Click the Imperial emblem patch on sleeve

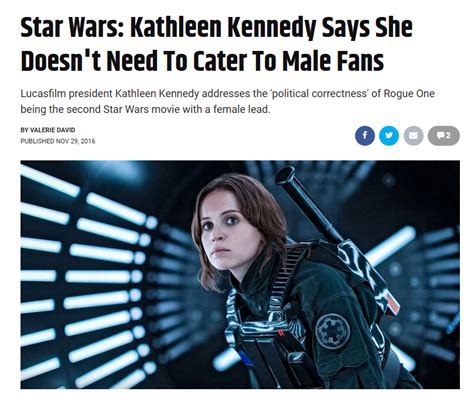click(333, 331)
